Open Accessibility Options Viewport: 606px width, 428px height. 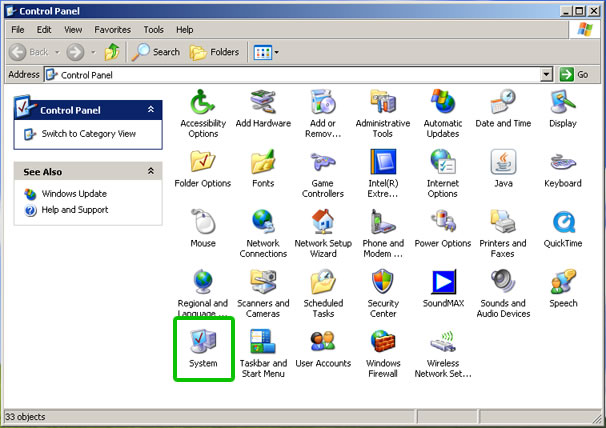tap(203, 114)
